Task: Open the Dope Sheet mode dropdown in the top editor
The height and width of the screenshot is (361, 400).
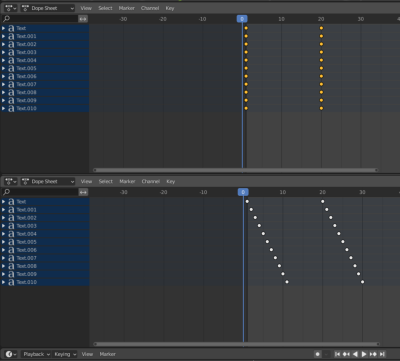Action: 48,8
